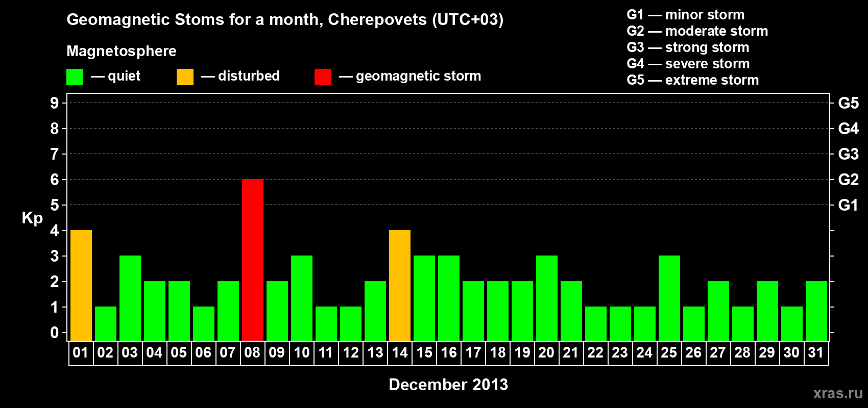Screen dimensions: 868x408
Task: Click the 'Kp' axis label
Action: (32, 218)
